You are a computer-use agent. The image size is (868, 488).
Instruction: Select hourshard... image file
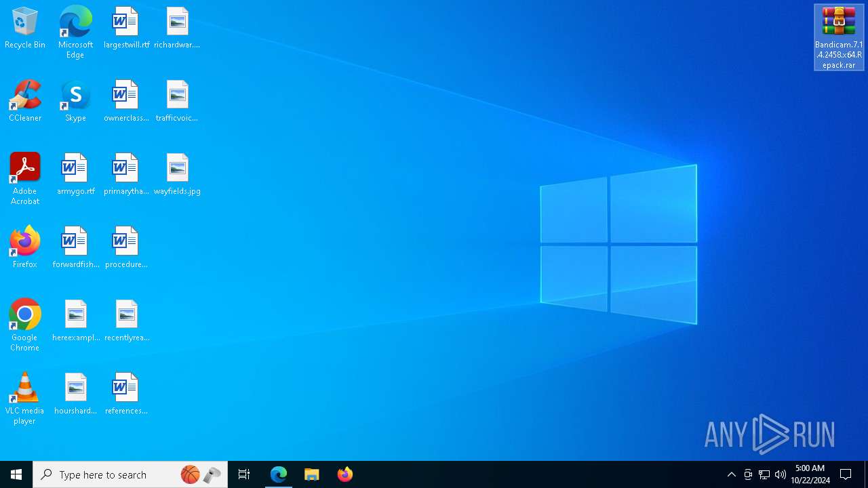click(x=75, y=394)
